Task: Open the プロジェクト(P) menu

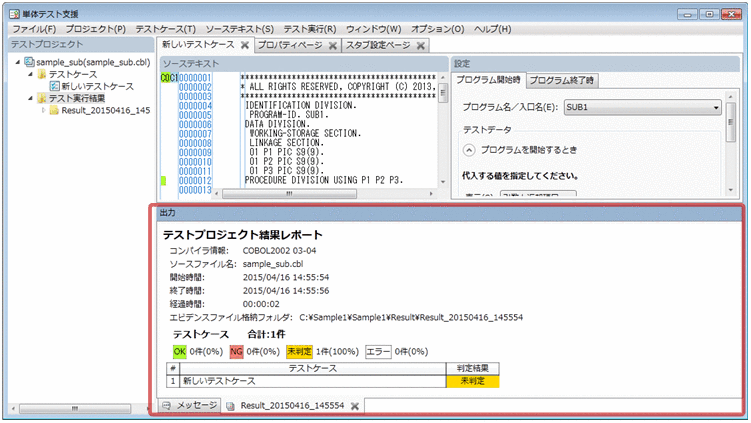Action: tap(95, 29)
